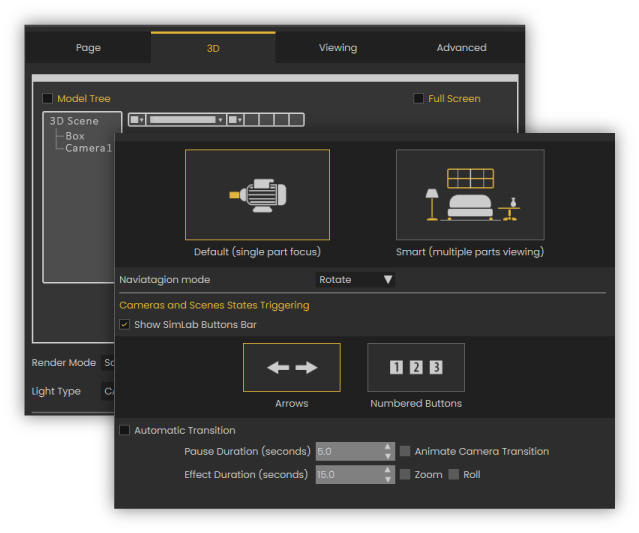Screen dimensions: 639x533
Task: Enable the Automatic Transition checkbox
Action: [x=125, y=431]
